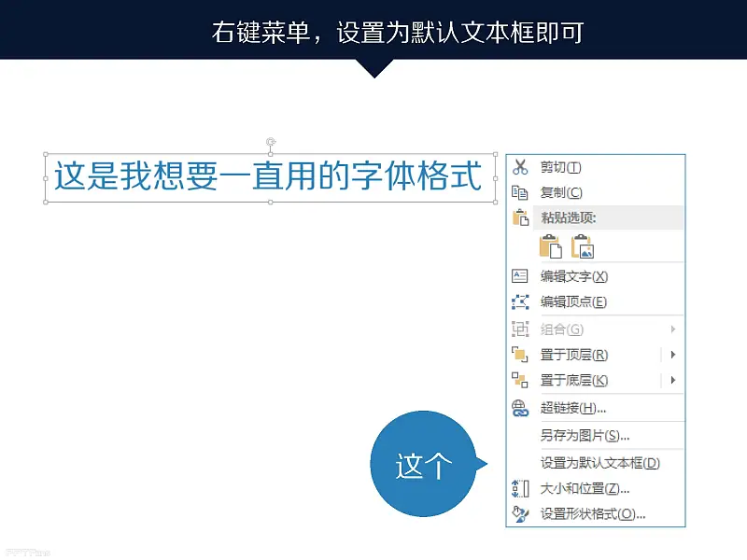Click the 粘贴选项: header label

coord(569,217)
